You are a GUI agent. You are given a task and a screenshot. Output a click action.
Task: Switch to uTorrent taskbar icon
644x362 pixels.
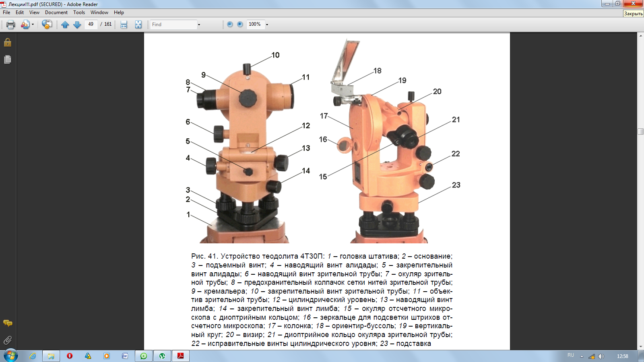(162, 356)
